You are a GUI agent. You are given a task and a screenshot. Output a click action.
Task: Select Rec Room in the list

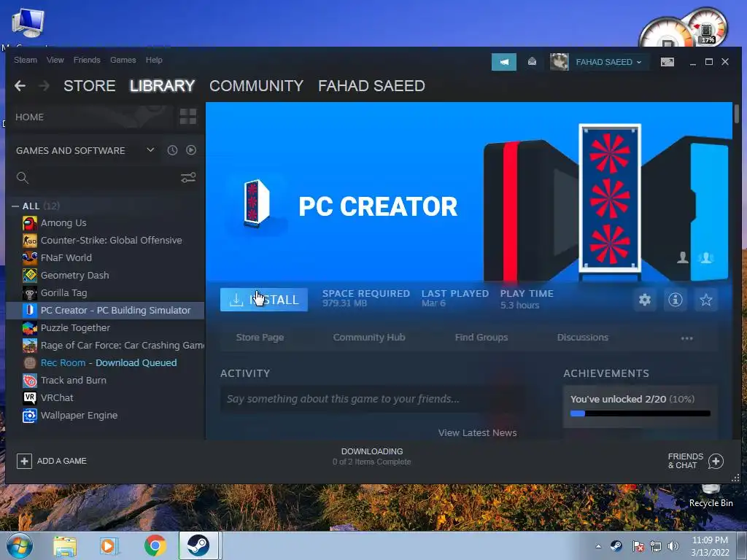pyautogui.click(x=105, y=363)
